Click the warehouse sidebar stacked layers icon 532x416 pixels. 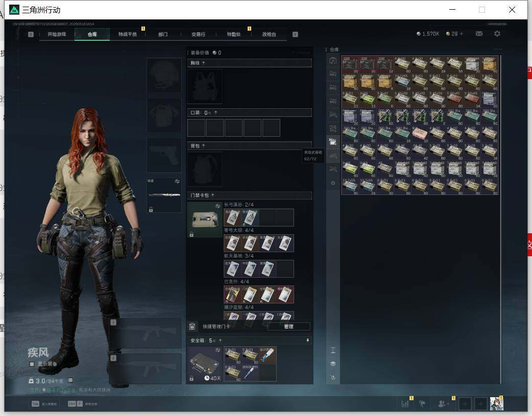[x=333, y=364]
